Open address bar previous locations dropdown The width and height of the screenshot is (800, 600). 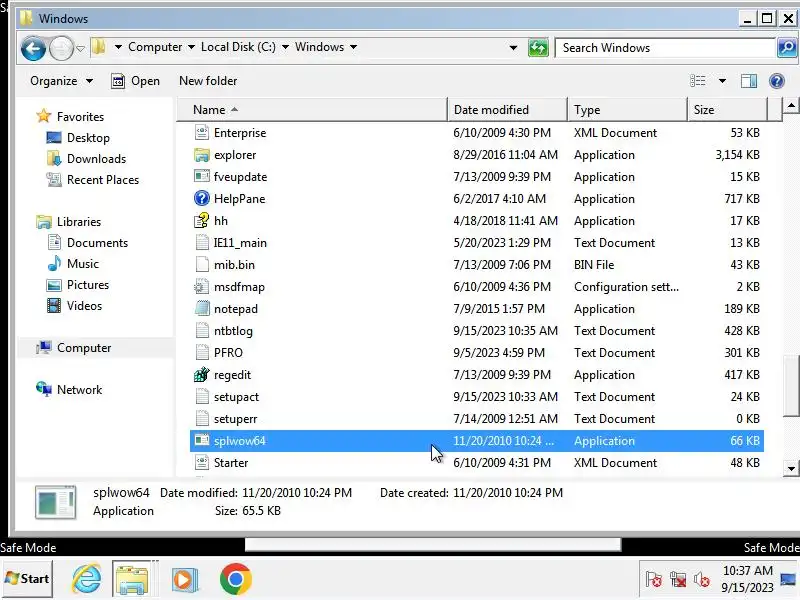[513, 48]
